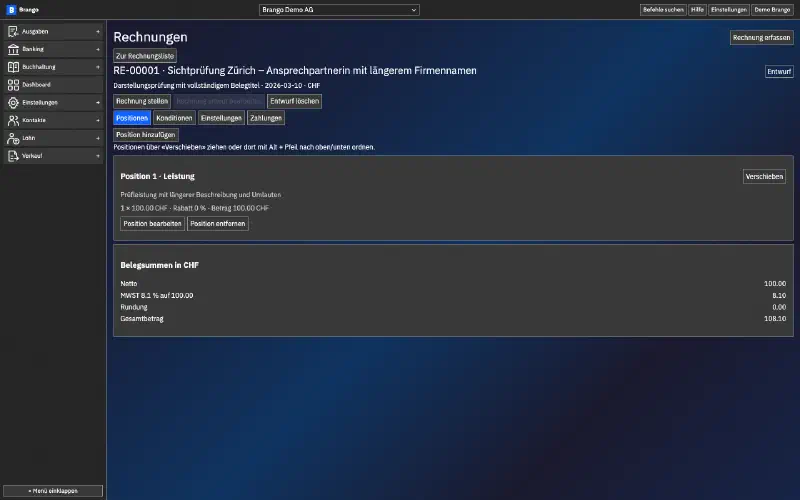The image size is (800, 500).
Task: Click the Rundung value 0.00
Action: pyautogui.click(x=779, y=307)
